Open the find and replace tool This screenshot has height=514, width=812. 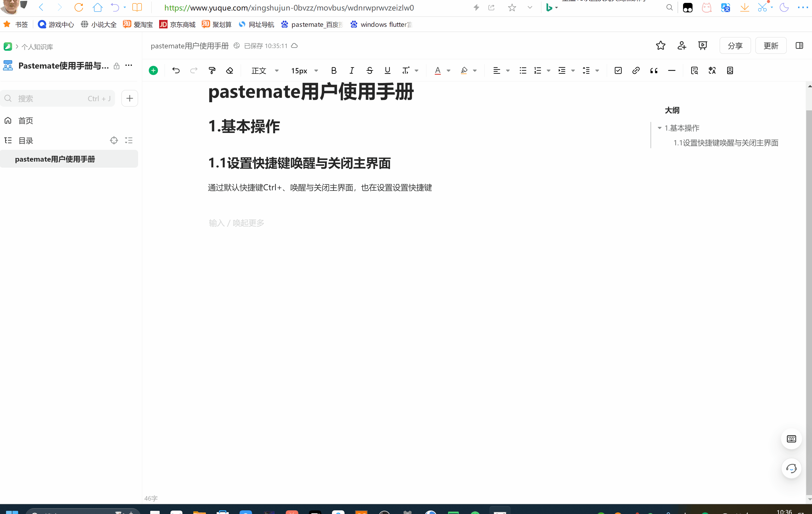click(x=694, y=70)
